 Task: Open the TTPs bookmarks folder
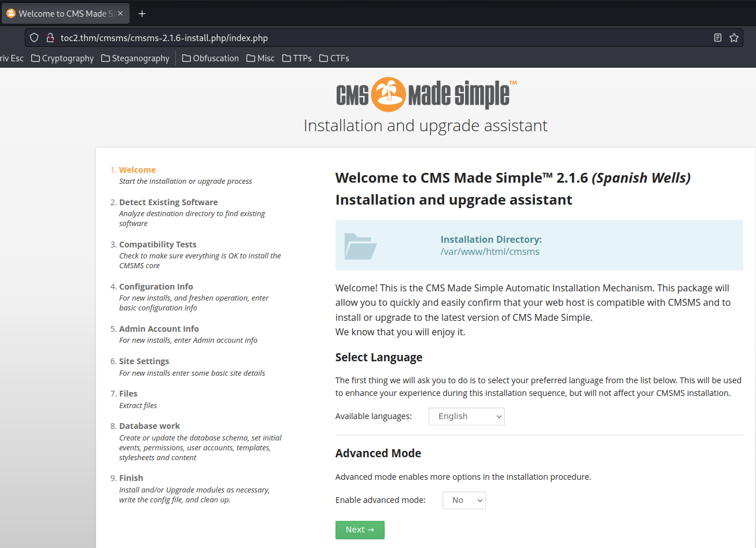pos(297,58)
